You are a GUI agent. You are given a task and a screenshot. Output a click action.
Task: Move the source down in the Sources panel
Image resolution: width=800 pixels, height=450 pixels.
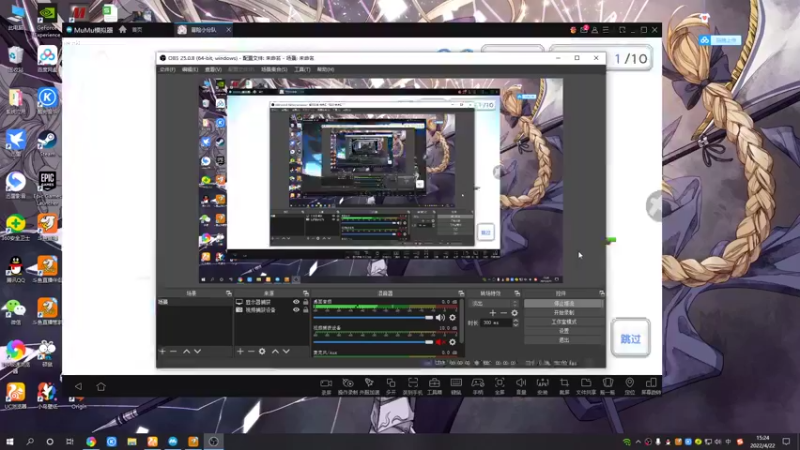click(286, 352)
